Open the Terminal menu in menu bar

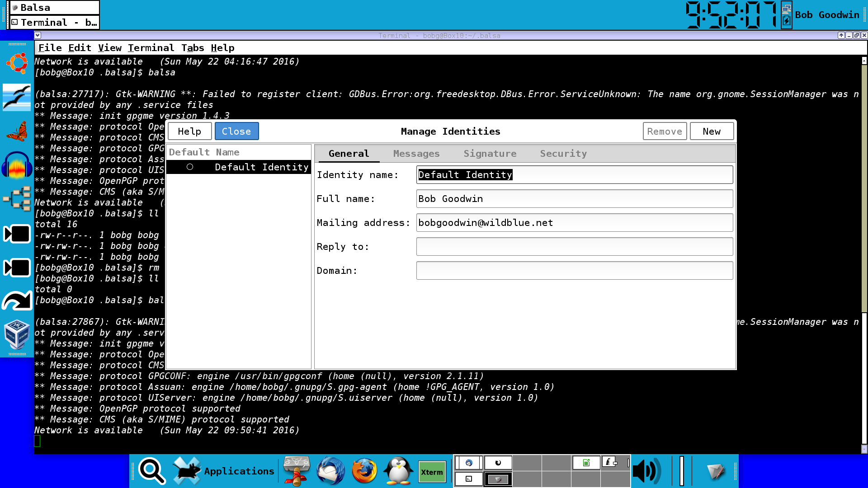pos(151,48)
